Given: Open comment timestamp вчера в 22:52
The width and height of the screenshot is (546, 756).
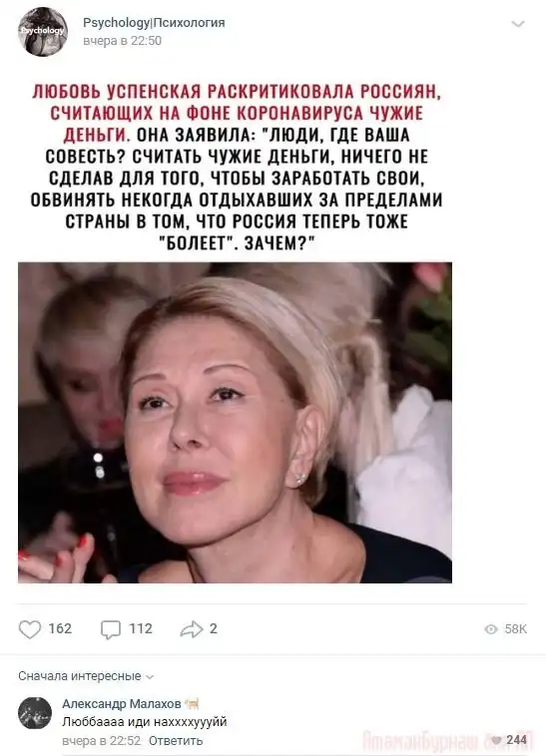Looking at the screenshot, I should (101, 740).
